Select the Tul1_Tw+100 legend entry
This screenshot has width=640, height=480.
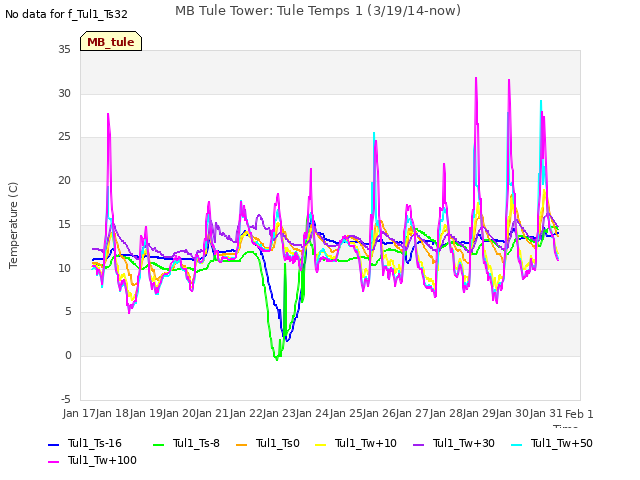[x=92, y=460]
